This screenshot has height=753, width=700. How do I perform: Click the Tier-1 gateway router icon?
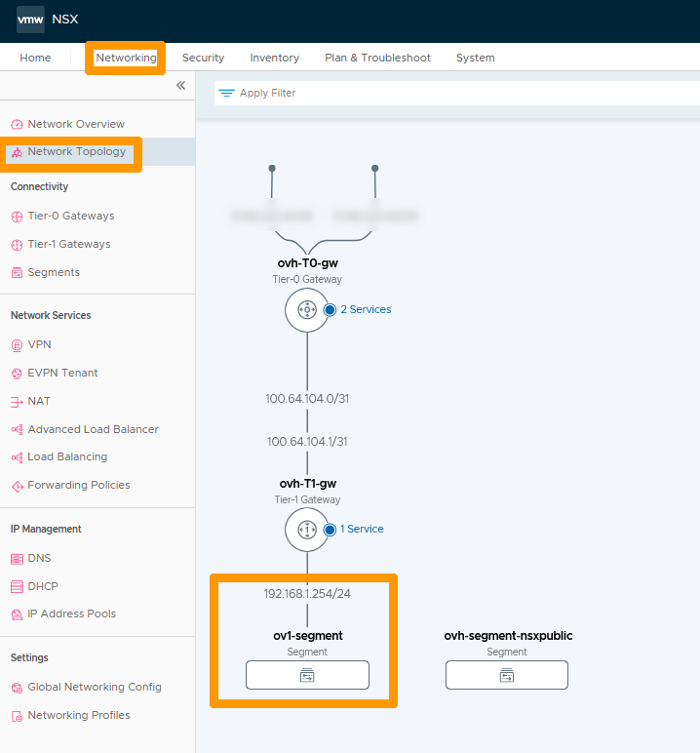307,530
